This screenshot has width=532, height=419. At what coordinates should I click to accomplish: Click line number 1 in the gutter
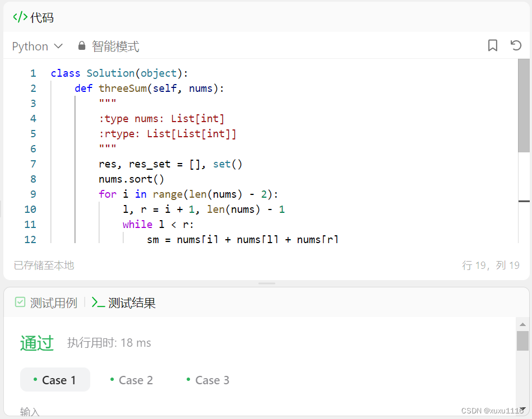click(33, 73)
